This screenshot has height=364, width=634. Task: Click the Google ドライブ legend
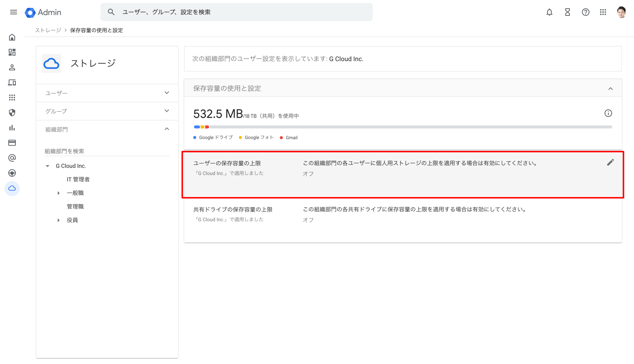click(213, 138)
